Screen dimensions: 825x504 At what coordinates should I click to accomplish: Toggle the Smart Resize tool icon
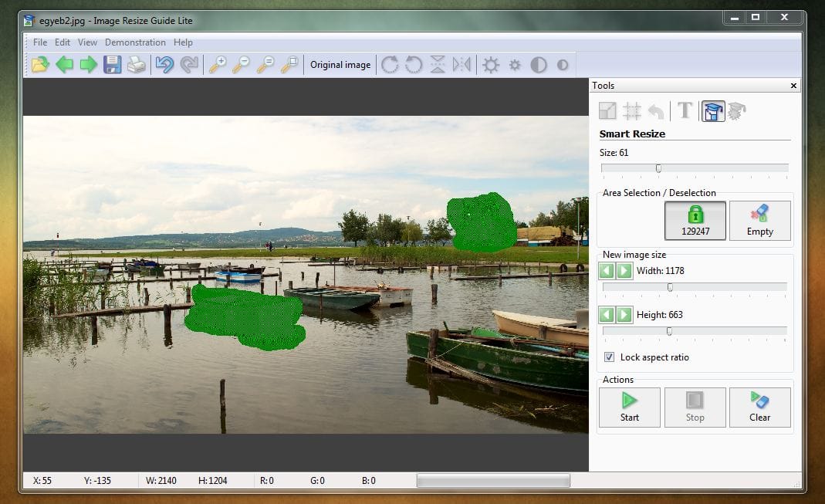point(713,111)
